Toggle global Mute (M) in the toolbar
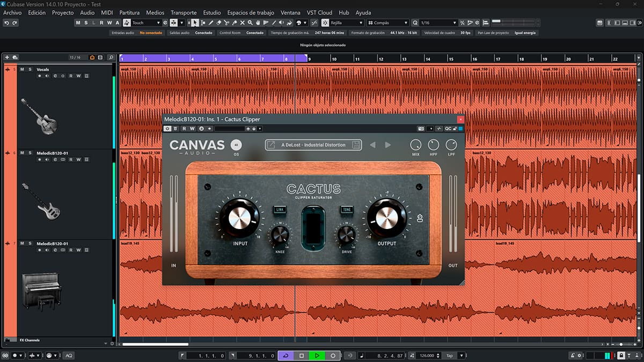Screen dimensions: 644x362 point(78,23)
